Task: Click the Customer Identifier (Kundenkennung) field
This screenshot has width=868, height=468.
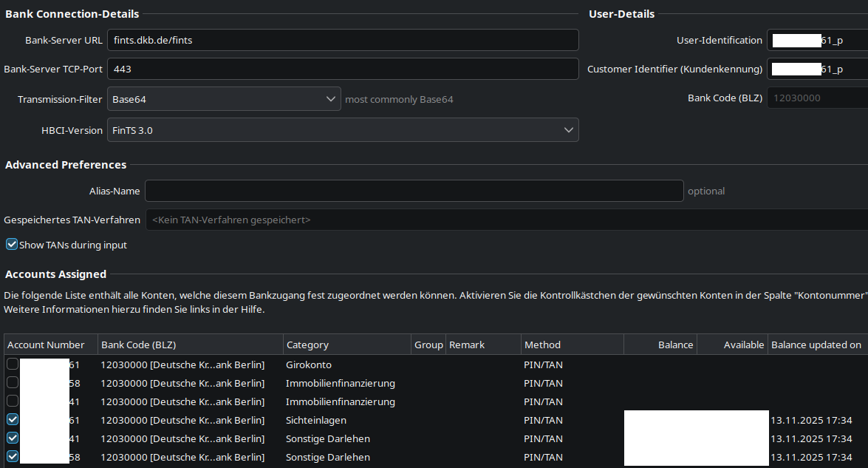Action: [816, 69]
